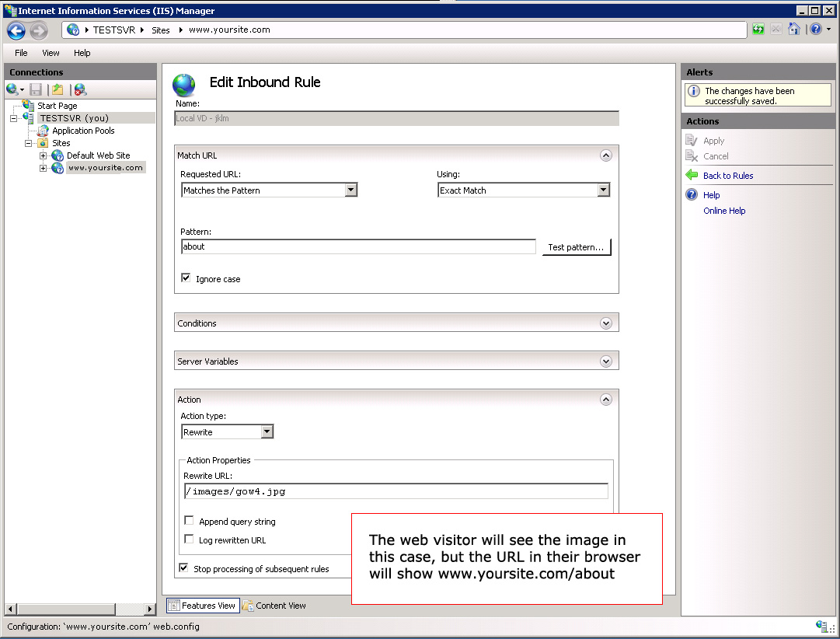The image size is (840, 639).
Task: Click TESTSVR in the address breadcrumb
Action: (x=114, y=30)
